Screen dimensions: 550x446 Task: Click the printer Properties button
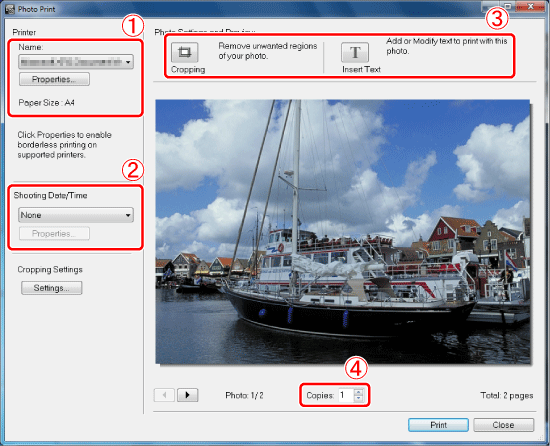54,79
